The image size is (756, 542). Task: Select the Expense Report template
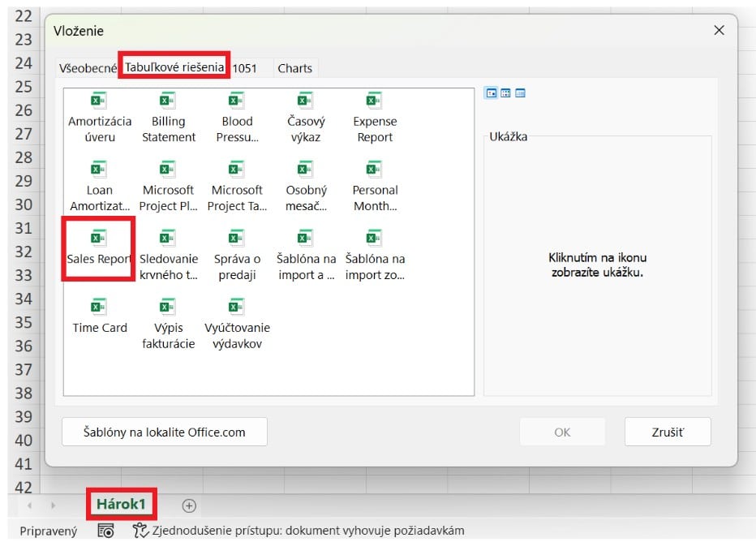[375, 118]
